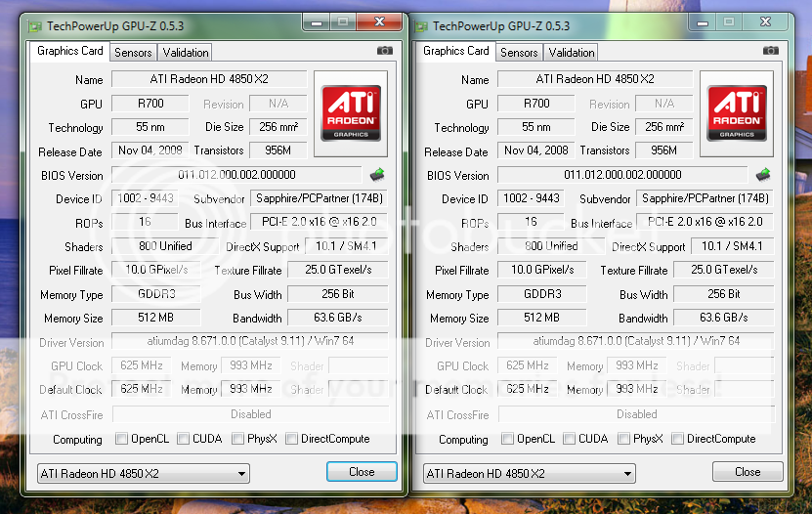Click Name field in left window

click(209, 79)
